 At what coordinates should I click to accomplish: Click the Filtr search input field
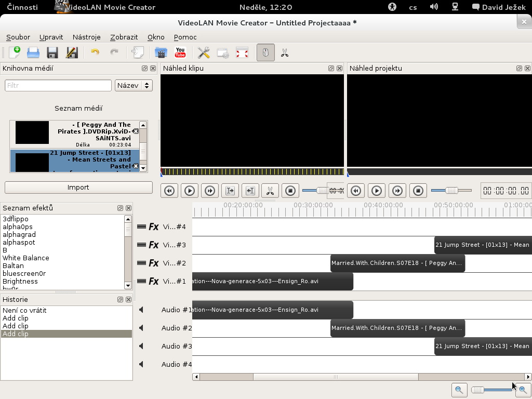click(58, 86)
